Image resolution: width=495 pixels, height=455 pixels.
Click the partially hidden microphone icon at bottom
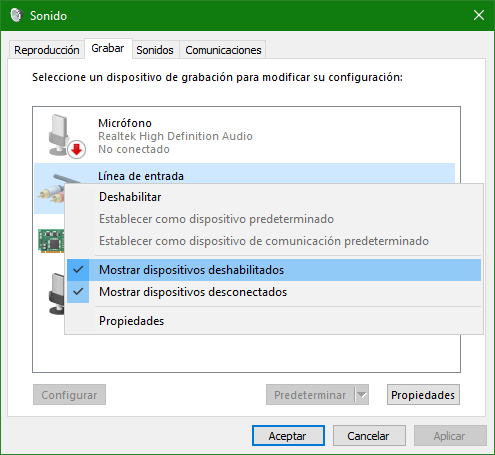pos(56,293)
